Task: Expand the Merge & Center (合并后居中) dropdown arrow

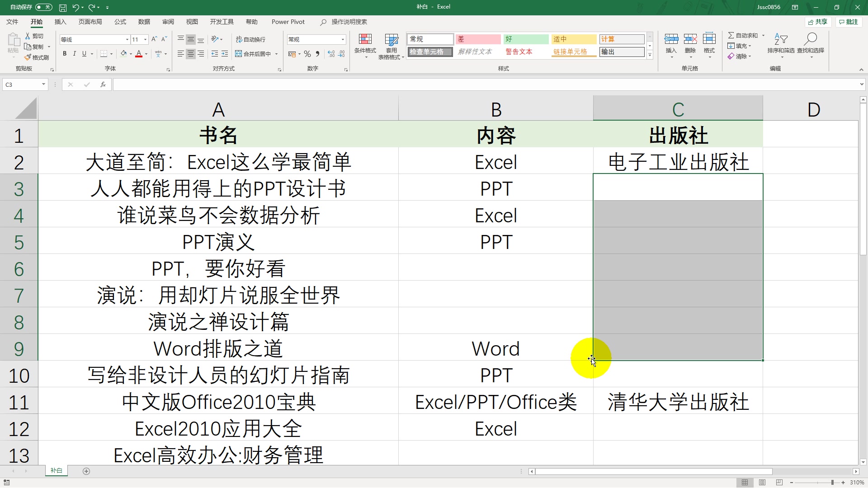Action: pyautogui.click(x=277, y=54)
